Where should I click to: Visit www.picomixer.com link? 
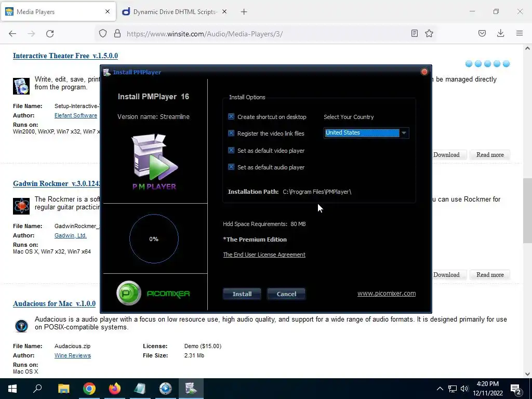pyautogui.click(x=387, y=294)
